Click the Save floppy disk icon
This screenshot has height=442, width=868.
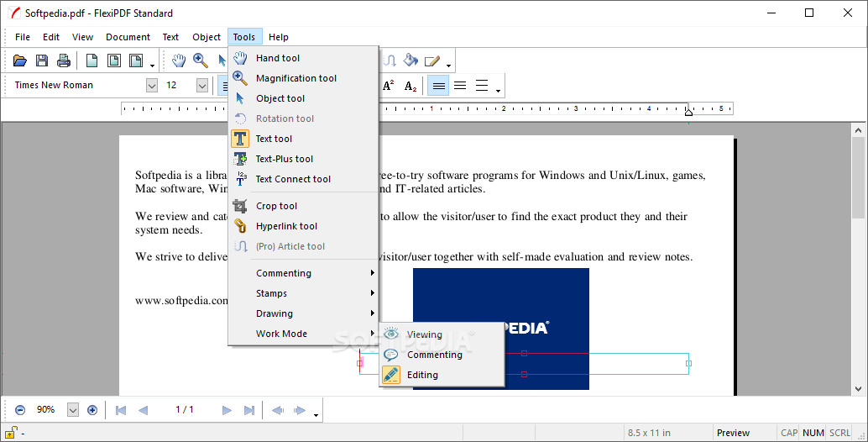click(42, 61)
